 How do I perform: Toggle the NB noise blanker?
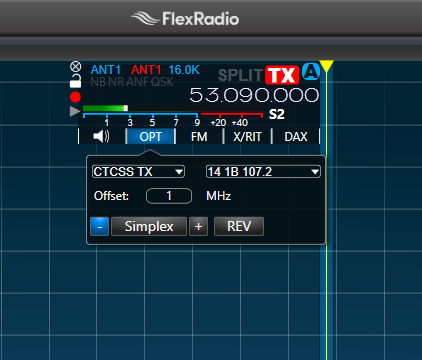pos(98,82)
